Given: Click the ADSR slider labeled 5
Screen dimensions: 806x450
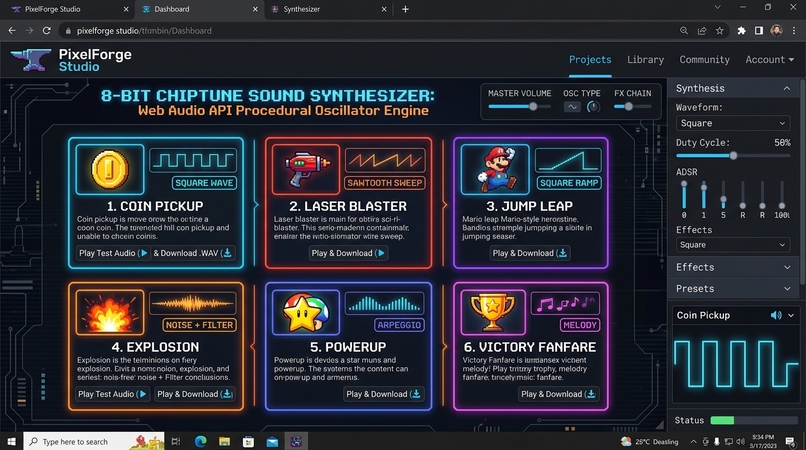Looking at the screenshot, I should (x=723, y=195).
